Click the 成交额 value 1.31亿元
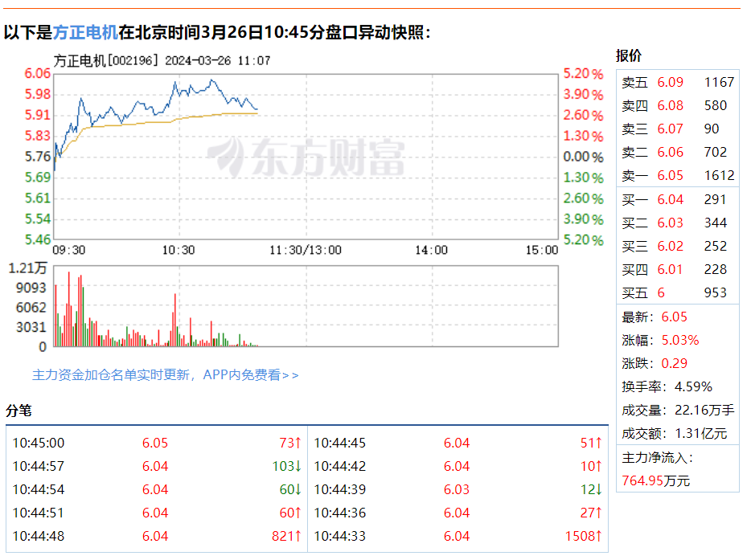 point(700,434)
